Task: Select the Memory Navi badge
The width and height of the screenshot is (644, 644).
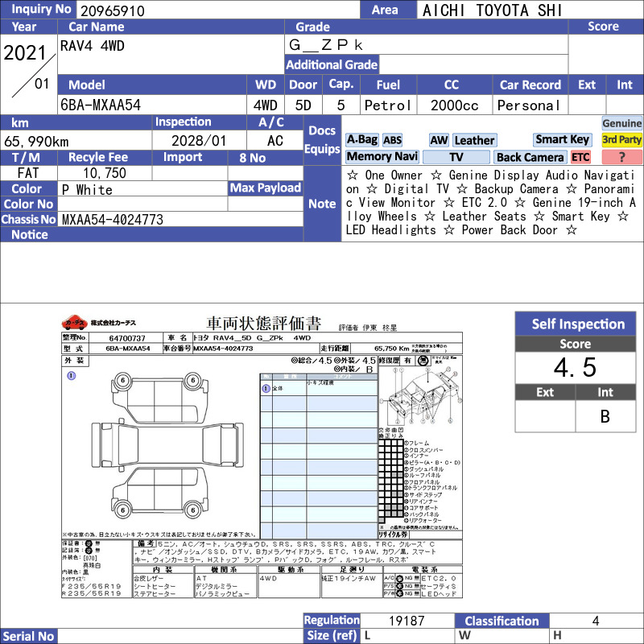Action: (x=382, y=157)
